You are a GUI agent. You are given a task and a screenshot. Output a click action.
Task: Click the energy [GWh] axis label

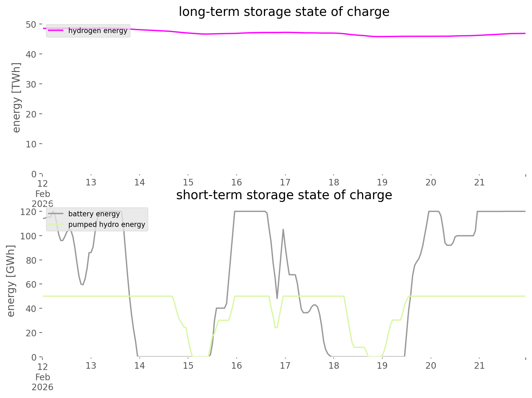11,281
